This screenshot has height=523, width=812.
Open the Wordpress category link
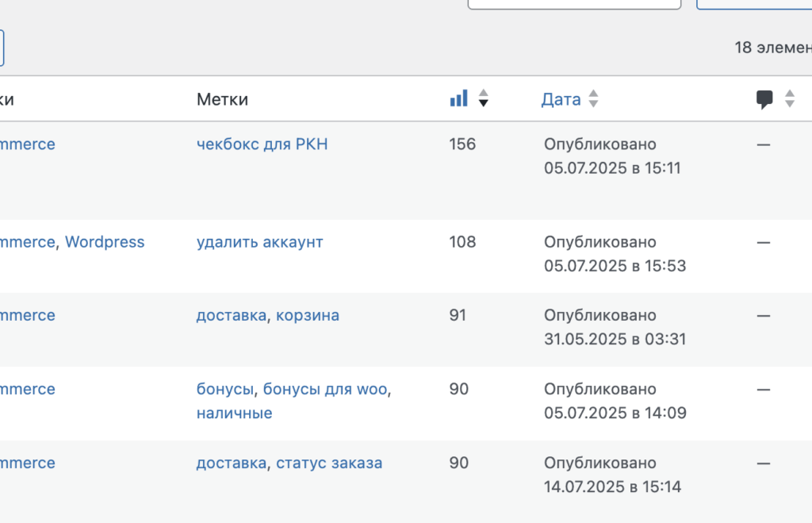[x=105, y=242]
